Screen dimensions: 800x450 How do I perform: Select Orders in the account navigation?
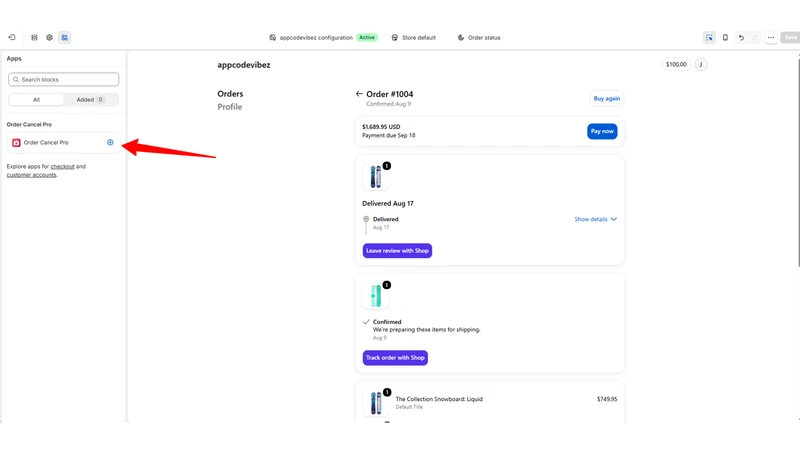(x=230, y=94)
